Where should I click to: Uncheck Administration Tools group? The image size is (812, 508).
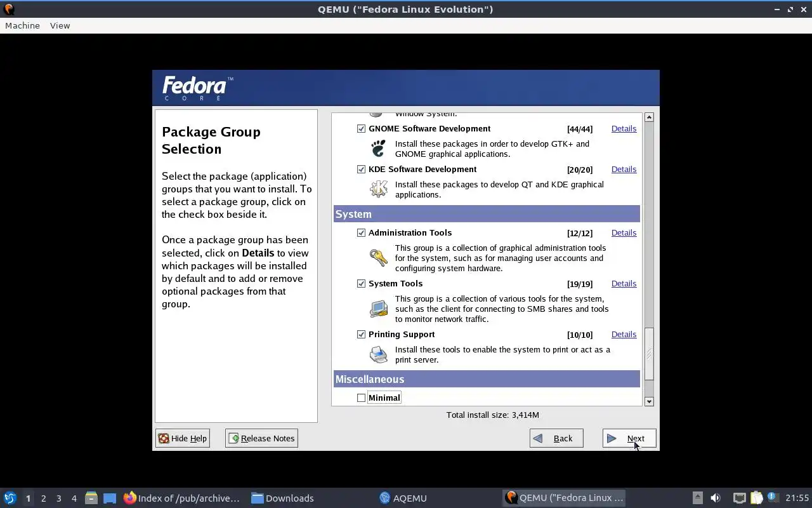click(x=361, y=232)
